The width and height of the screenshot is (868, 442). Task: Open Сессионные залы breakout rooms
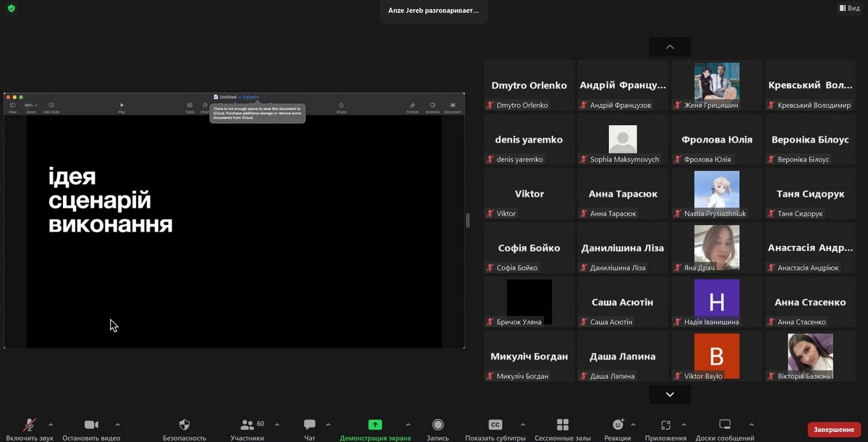563,425
